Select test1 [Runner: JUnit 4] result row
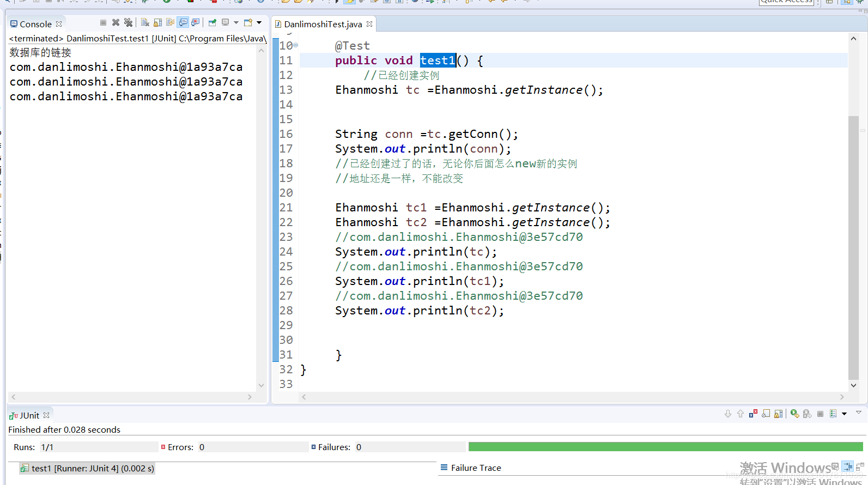 pos(87,468)
